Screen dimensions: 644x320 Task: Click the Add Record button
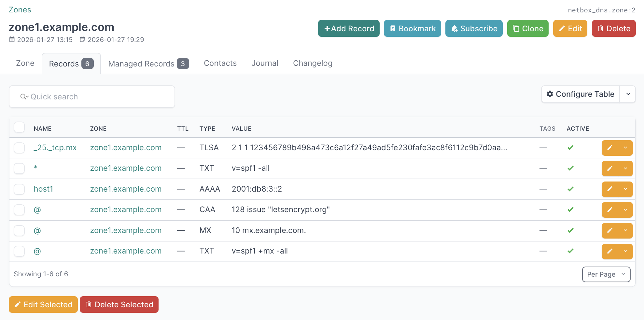349,29
